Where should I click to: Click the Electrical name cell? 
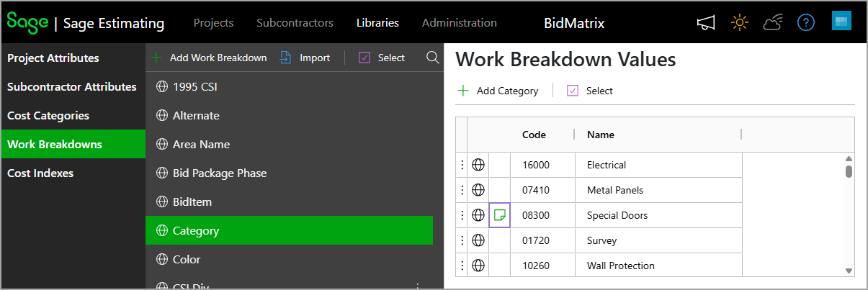pyautogui.click(x=659, y=165)
